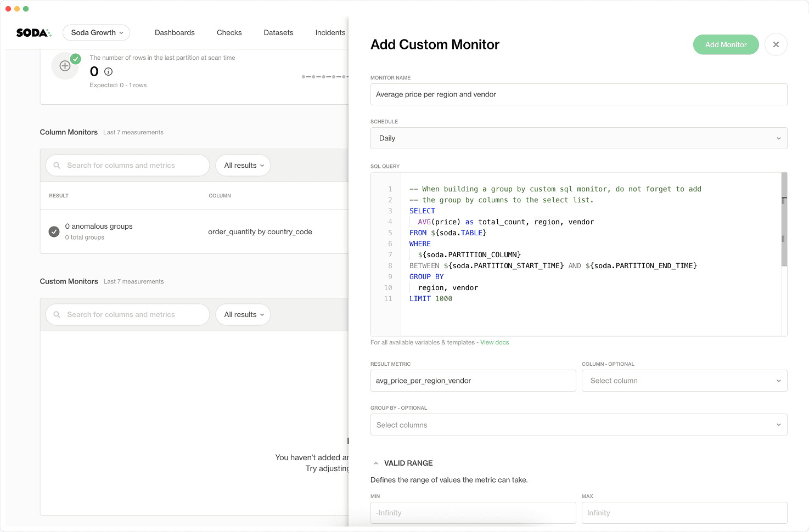Screen dimensions: 809x532
Task: Open the Checks tab
Action: (x=229, y=33)
